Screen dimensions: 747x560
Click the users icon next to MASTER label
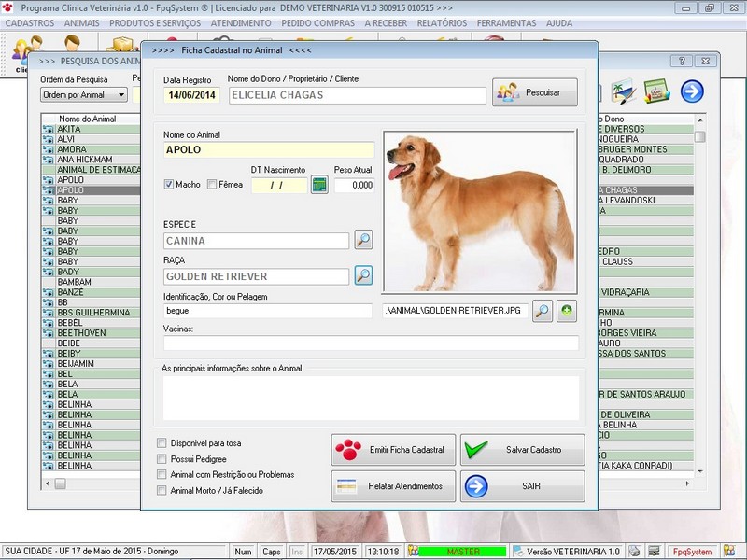coord(413,552)
